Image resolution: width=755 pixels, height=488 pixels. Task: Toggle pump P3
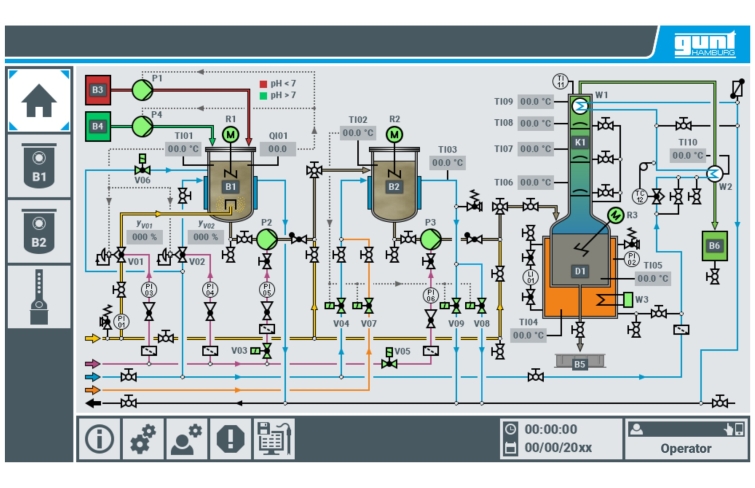[430, 239]
